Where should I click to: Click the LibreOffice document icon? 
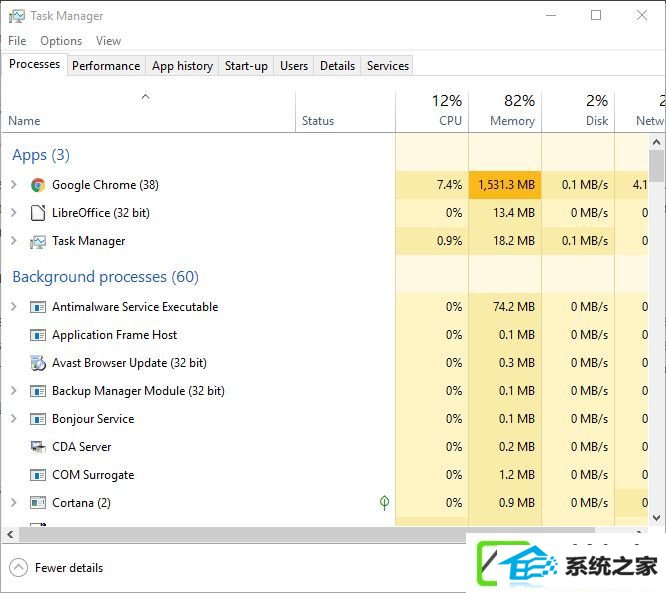38,213
